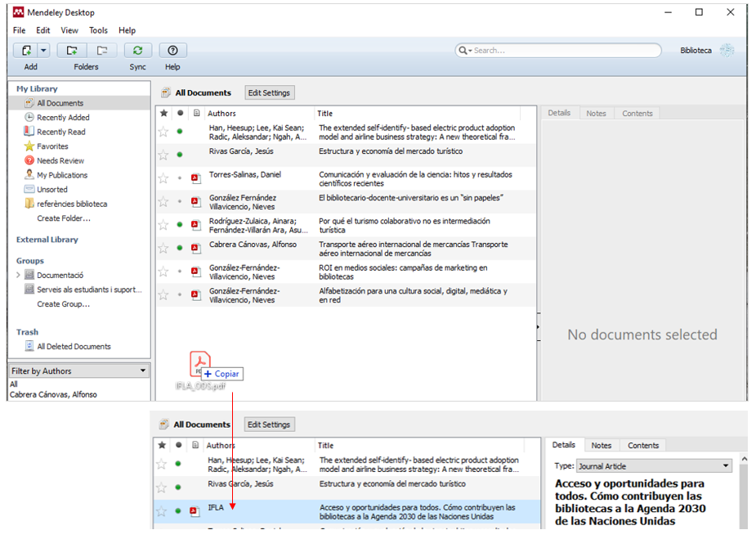Click the Create Group... link

(63, 304)
